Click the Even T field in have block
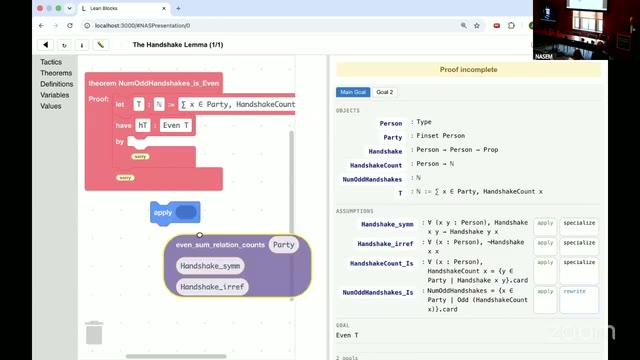640x360 pixels. (176, 125)
